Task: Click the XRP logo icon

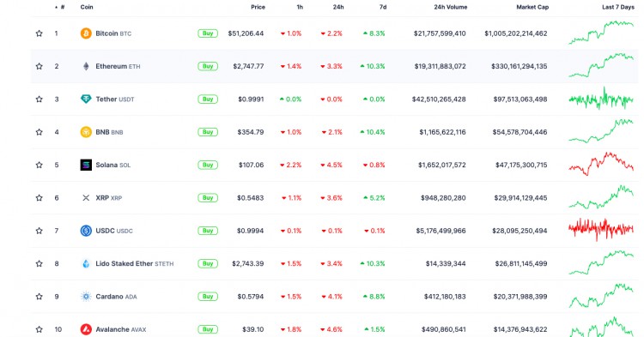Action: (86, 197)
